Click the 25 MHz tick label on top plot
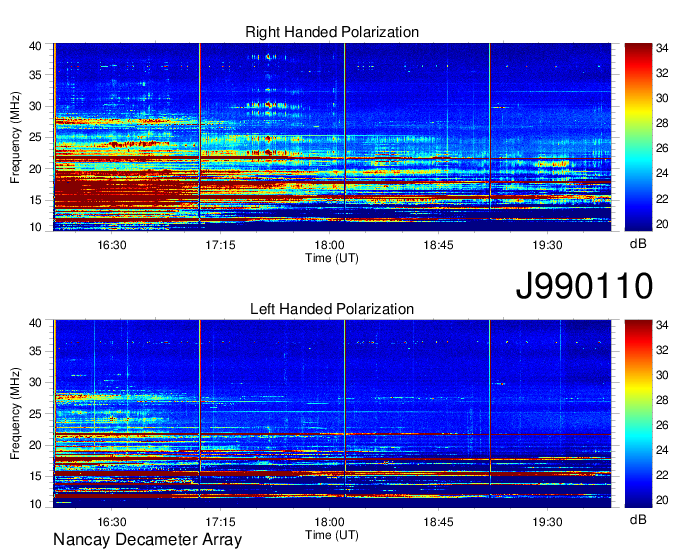This screenshot has height=552, width=680. tap(35, 137)
